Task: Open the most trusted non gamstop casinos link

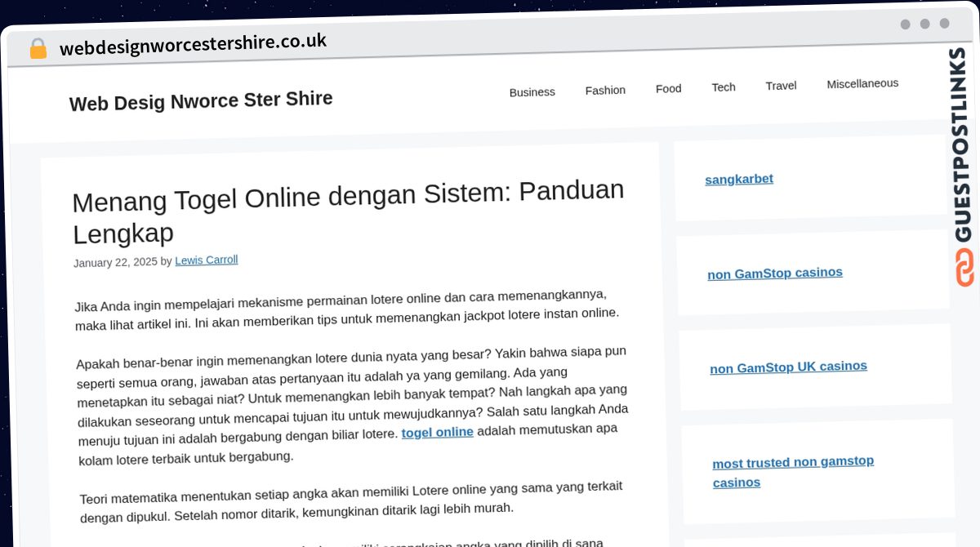Action: [x=793, y=472]
